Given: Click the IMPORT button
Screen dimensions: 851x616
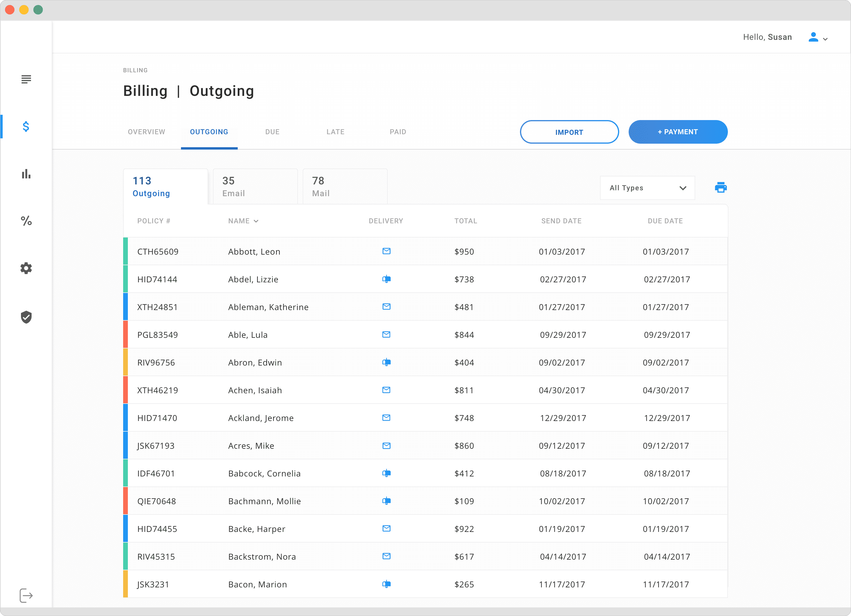Looking at the screenshot, I should coord(569,132).
